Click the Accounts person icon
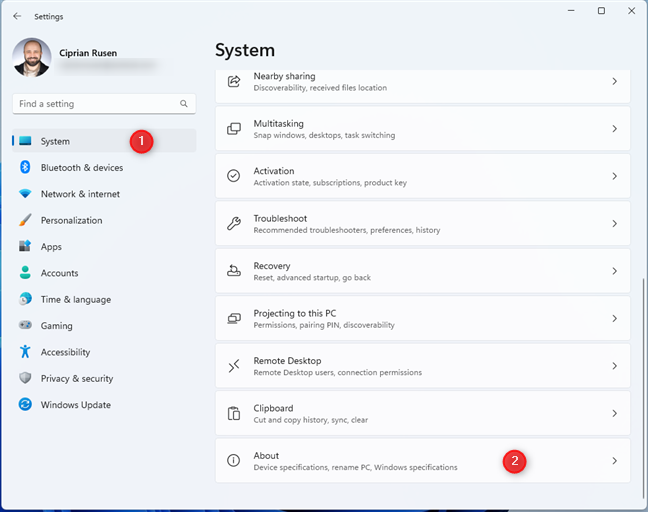The width and height of the screenshot is (648, 512). point(25,272)
